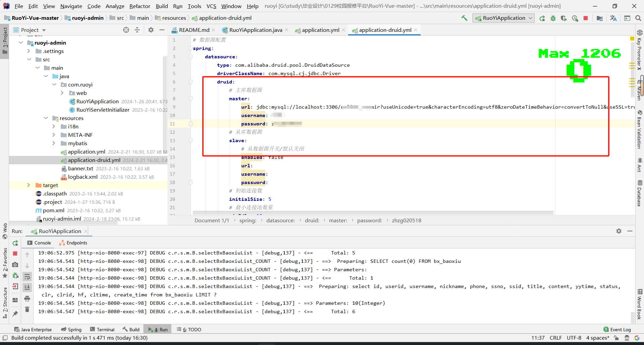644x345 pixels.
Task: Open Search Everywhere magnifier icon
Action: click(x=638, y=18)
